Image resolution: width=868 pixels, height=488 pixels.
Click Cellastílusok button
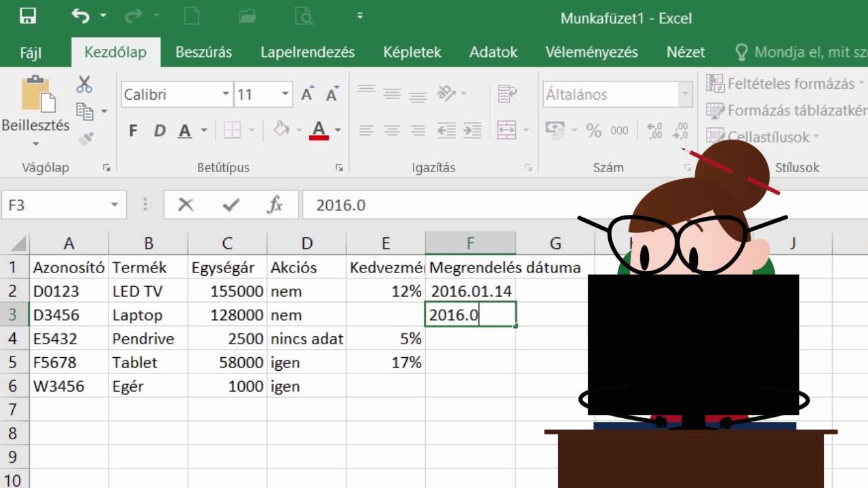click(x=763, y=137)
